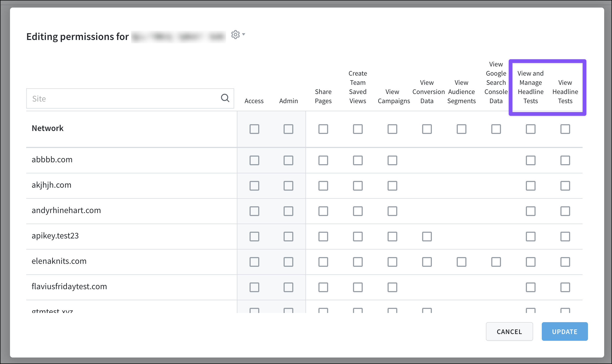Tick View Campaigns for apikey.test23

392,237
